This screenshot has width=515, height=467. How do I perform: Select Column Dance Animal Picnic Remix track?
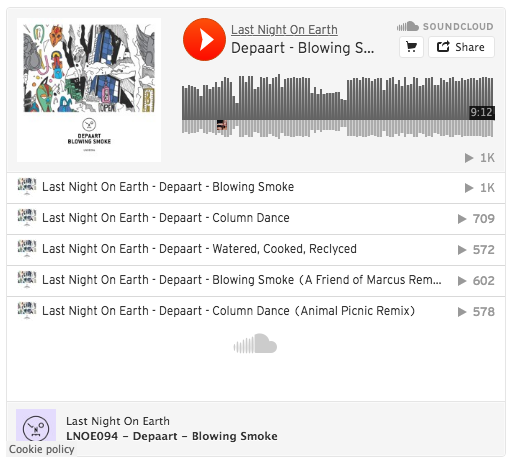pos(256,312)
